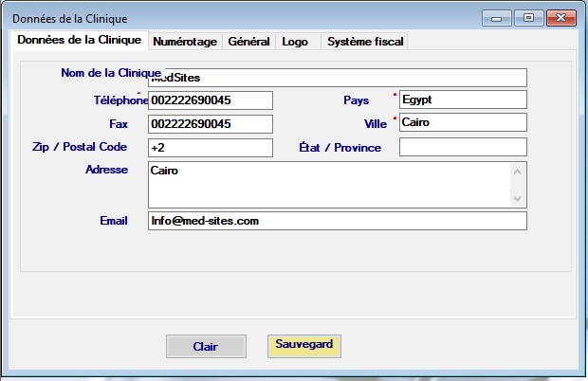Go to the Système fiscal tab
This screenshot has height=381, width=588.
(x=366, y=42)
